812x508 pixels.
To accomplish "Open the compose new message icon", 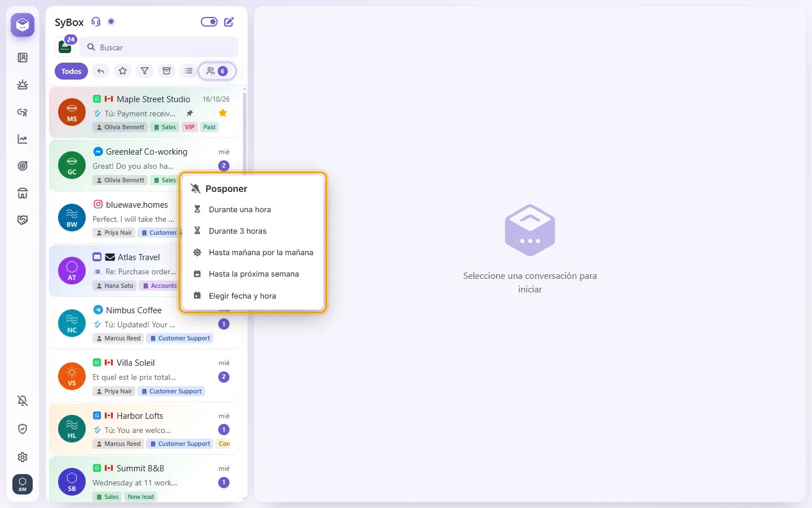I will click(x=229, y=22).
